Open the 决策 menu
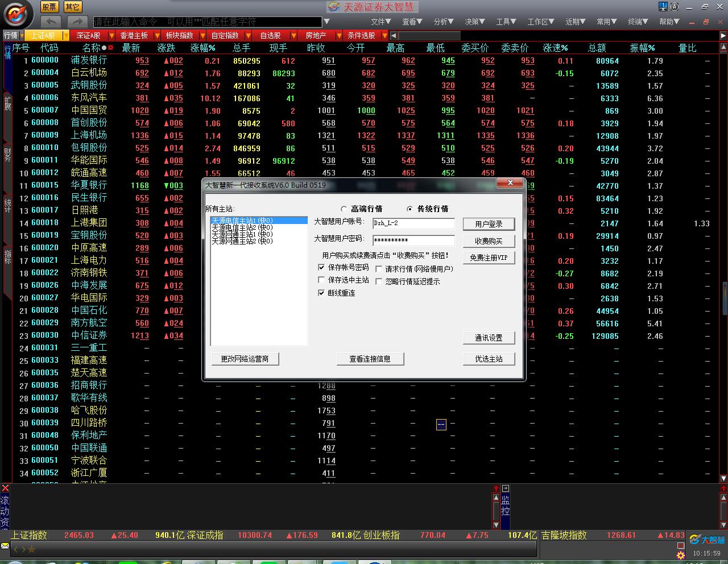 pos(474,22)
